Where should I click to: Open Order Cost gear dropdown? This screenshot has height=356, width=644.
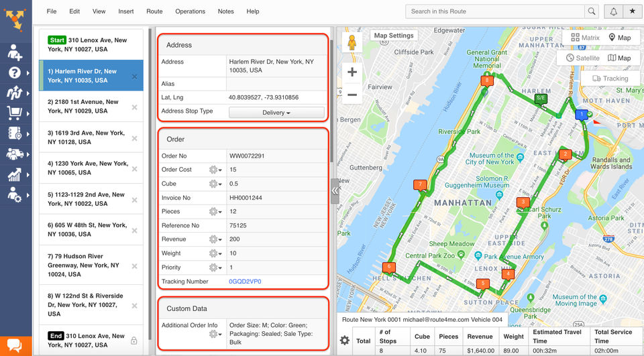(x=215, y=170)
